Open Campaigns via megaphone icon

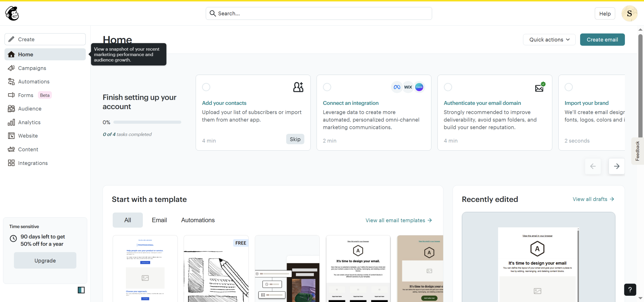click(x=11, y=68)
